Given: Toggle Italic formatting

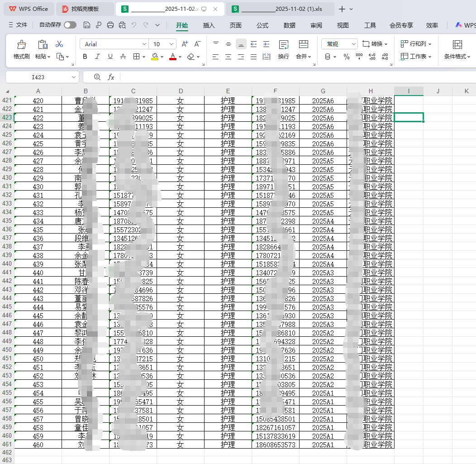Looking at the screenshot, I should coord(97,57).
